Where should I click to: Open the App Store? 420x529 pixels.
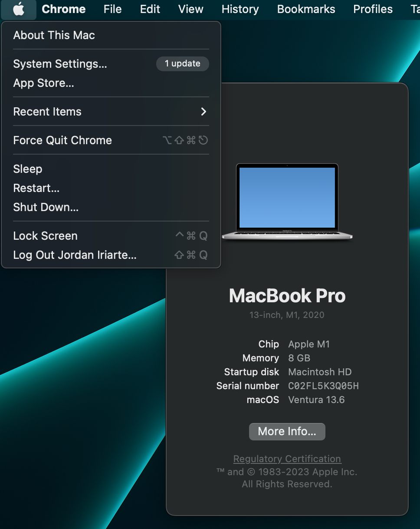click(x=43, y=83)
